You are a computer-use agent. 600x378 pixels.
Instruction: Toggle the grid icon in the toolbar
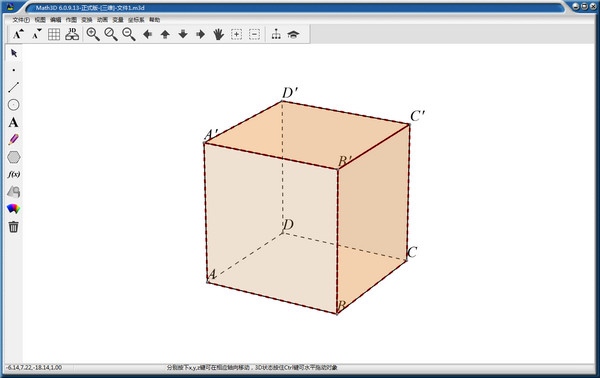(54, 34)
